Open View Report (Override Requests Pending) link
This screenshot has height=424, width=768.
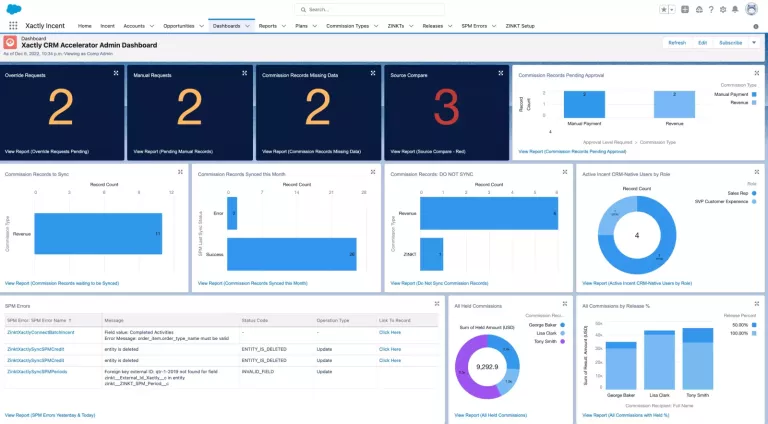click(47, 151)
